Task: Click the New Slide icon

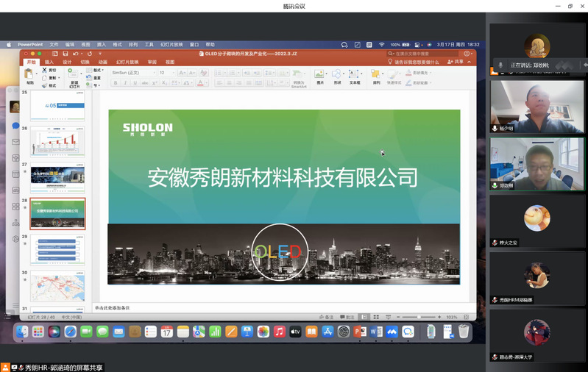Action: pyautogui.click(x=75, y=75)
